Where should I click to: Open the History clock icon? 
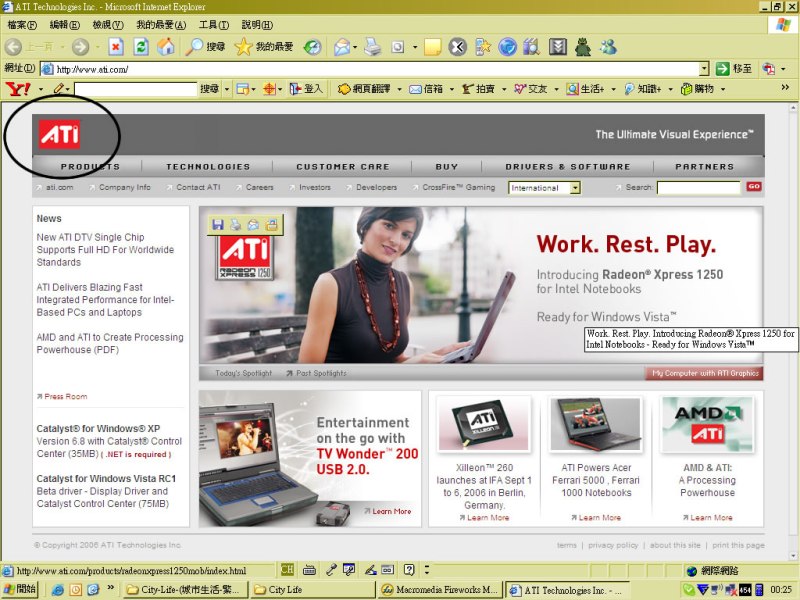point(312,47)
